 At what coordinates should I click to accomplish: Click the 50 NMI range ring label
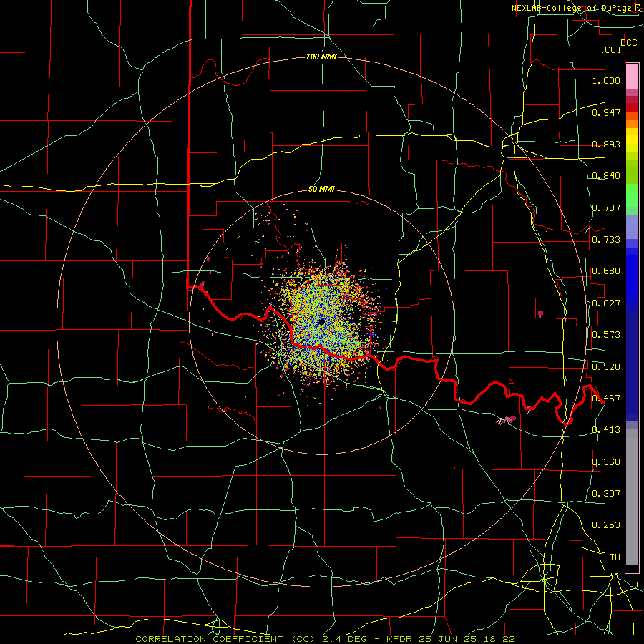pyautogui.click(x=321, y=189)
